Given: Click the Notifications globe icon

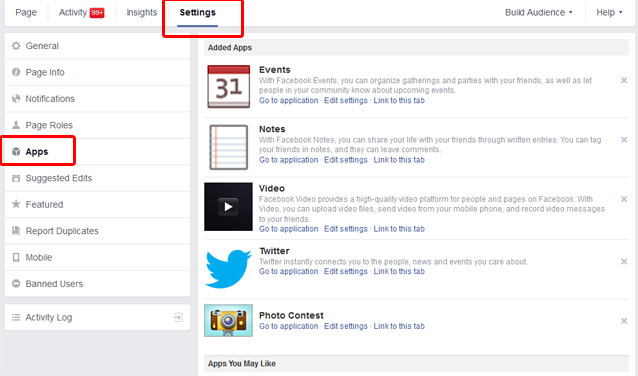Looking at the screenshot, I should pyautogui.click(x=16, y=98).
